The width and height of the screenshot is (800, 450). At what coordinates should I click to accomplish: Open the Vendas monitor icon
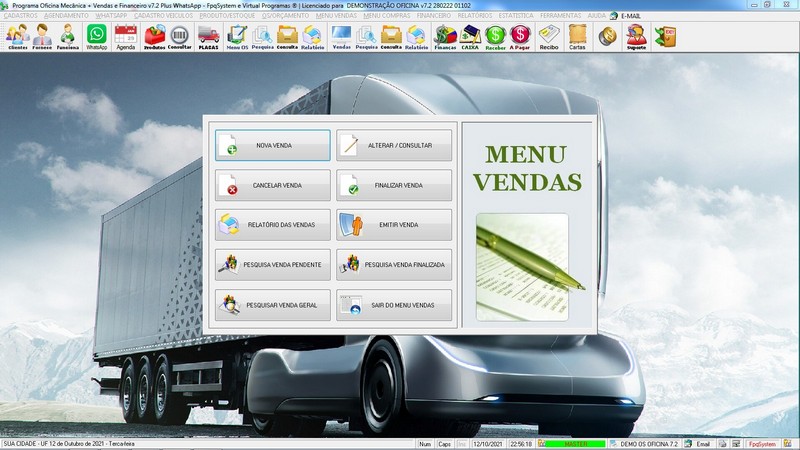pyautogui.click(x=341, y=37)
